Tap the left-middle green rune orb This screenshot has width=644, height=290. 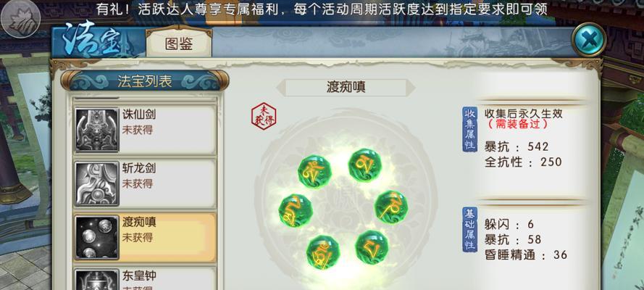click(296, 211)
